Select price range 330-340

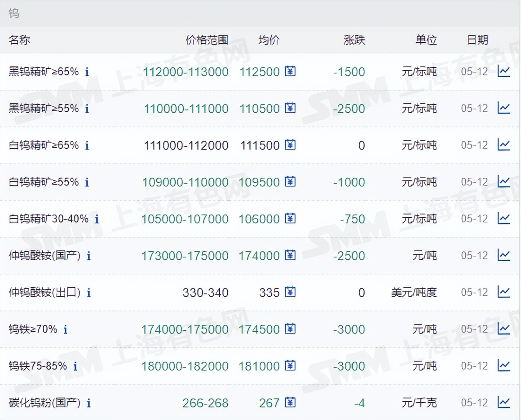point(206,293)
